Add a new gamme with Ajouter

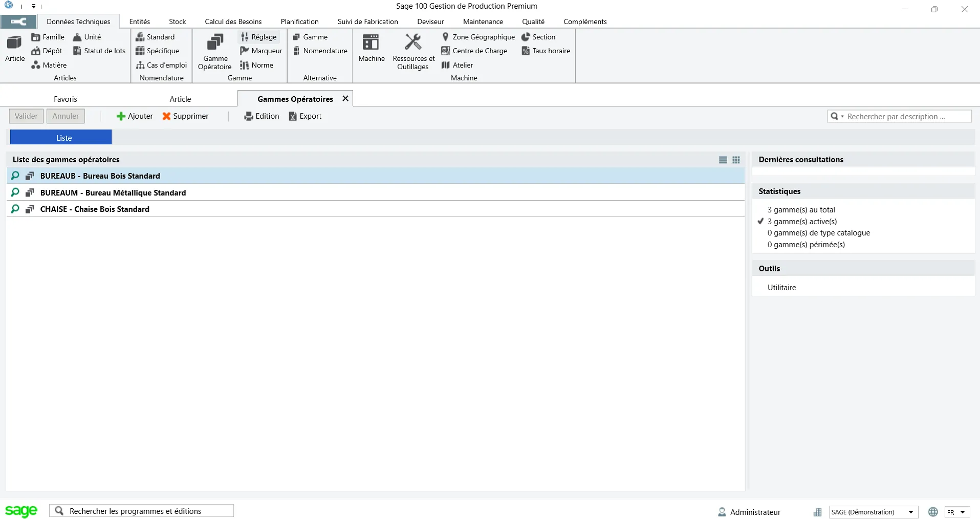135,116
